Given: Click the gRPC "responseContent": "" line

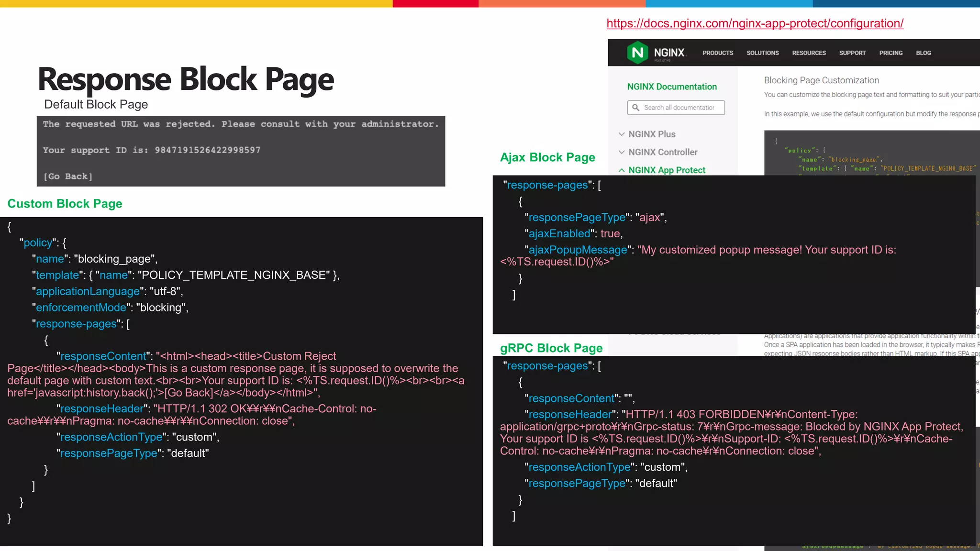Looking at the screenshot, I should pos(579,398).
